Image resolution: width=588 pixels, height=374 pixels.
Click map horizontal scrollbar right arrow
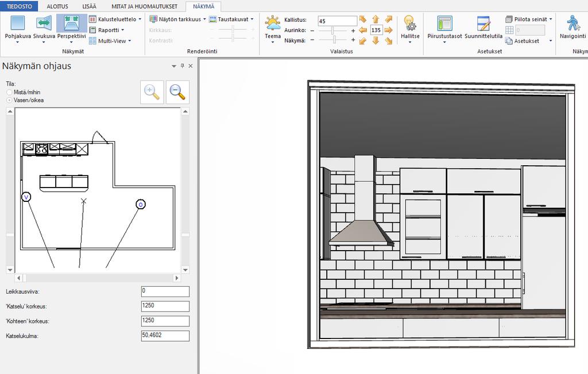click(177, 278)
